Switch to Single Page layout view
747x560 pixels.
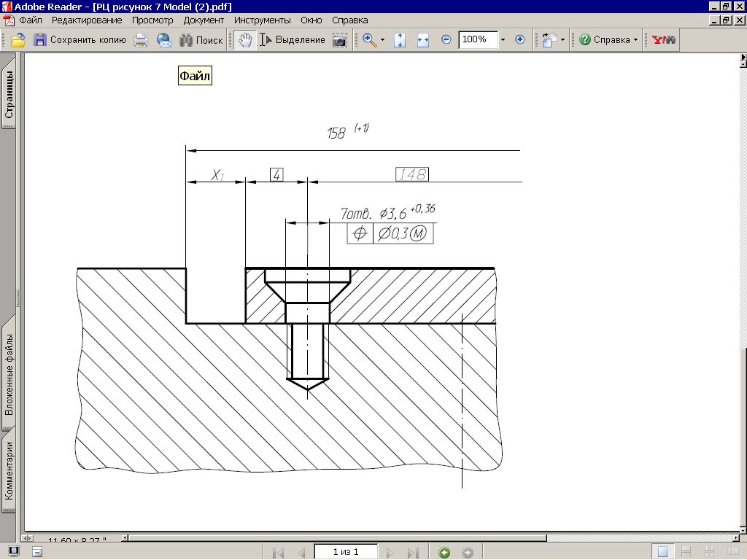pyautogui.click(x=662, y=553)
